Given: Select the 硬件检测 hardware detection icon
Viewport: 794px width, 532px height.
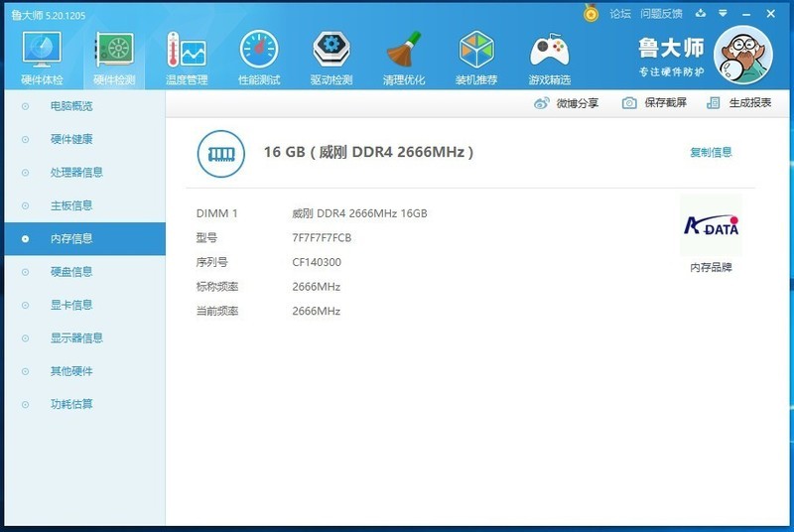Looking at the screenshot, I should coord(114,58).
